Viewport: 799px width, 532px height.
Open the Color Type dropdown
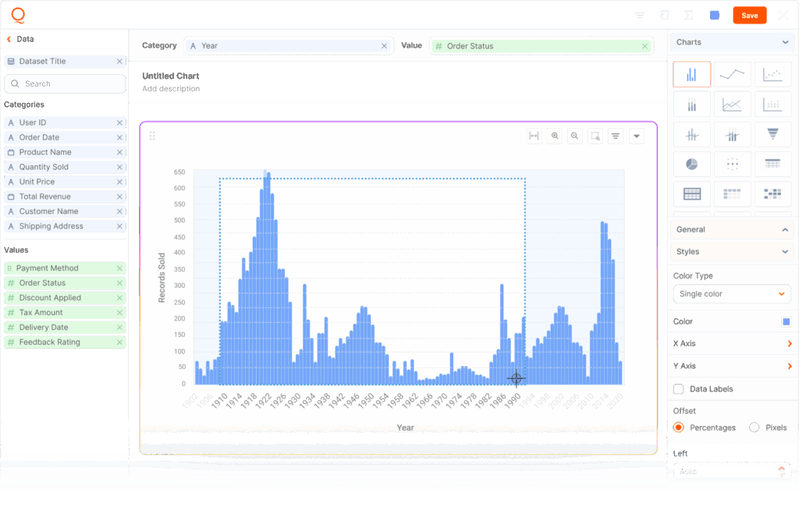click(732, 294)
